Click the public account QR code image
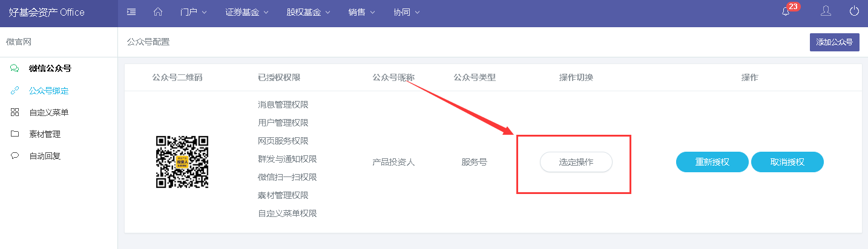The height and width of the screenshot is (249, 868). coord(182,162)
